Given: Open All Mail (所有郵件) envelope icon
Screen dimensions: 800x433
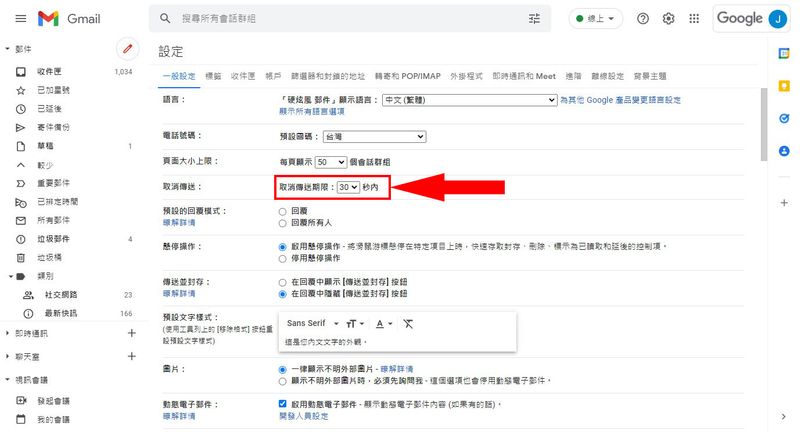Looking at the screenshot, I should tap(21, 220).
